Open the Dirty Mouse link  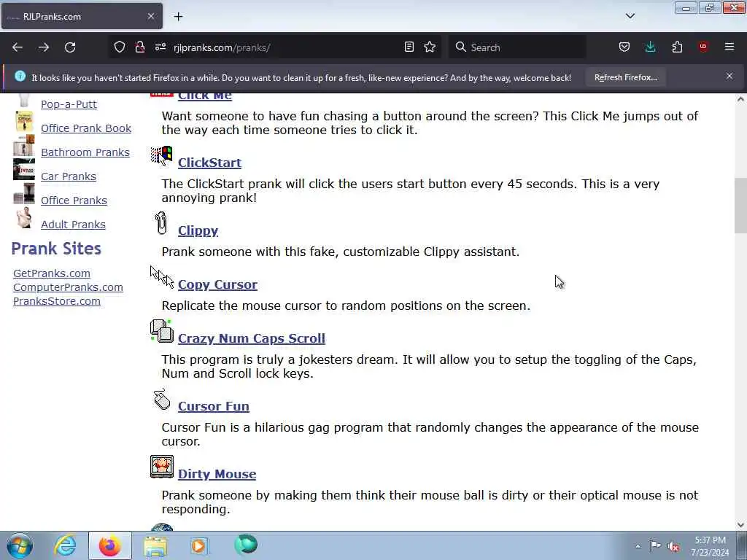[217, 474]
